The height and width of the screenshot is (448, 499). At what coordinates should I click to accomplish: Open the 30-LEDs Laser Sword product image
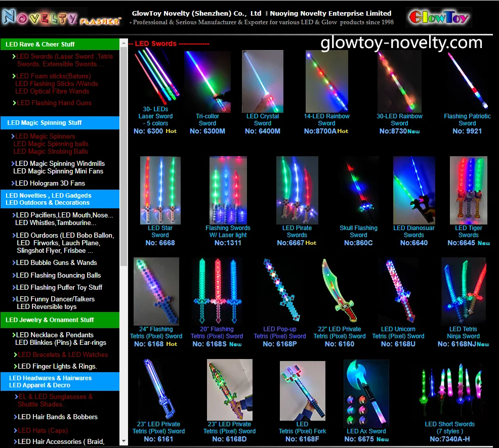pos(156,77)
